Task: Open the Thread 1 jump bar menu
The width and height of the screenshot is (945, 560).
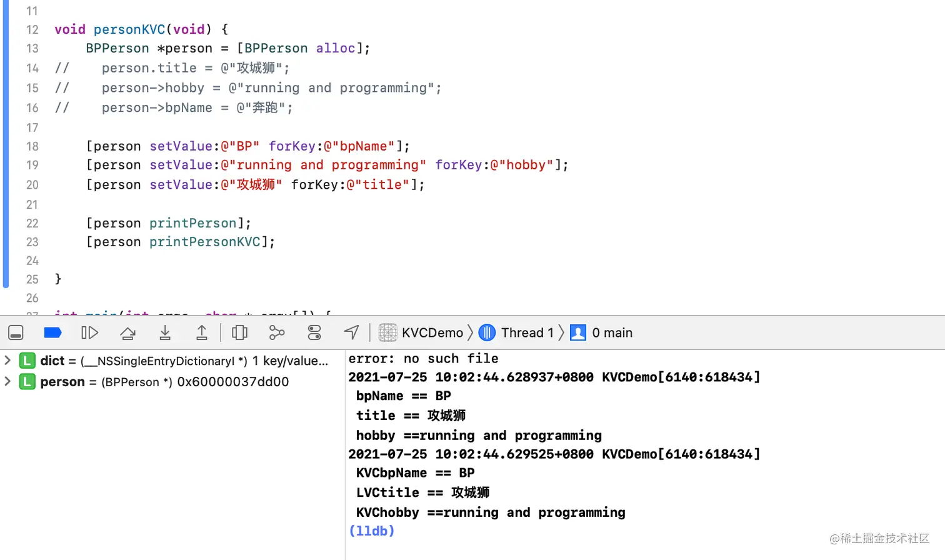Action: point(528,332)
